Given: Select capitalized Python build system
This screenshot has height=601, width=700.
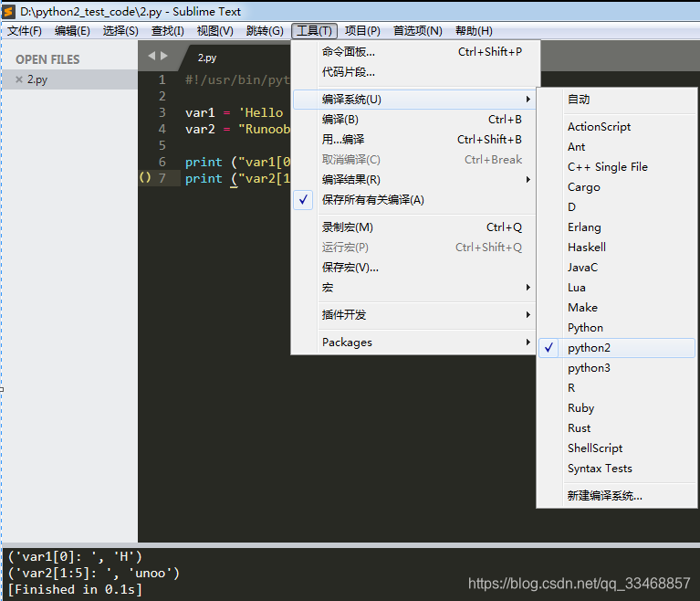Looking at the screenshot, I should [617, 328].
